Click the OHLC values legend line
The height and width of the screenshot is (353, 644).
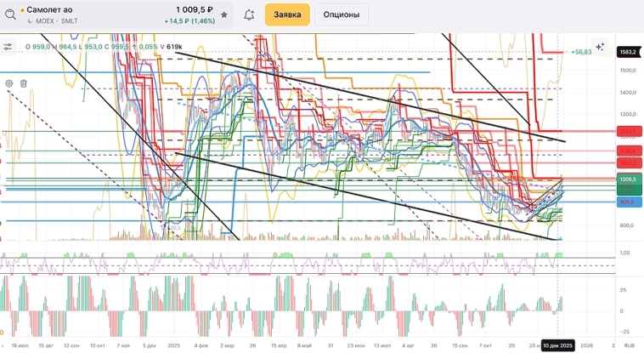tap(102, 47)
